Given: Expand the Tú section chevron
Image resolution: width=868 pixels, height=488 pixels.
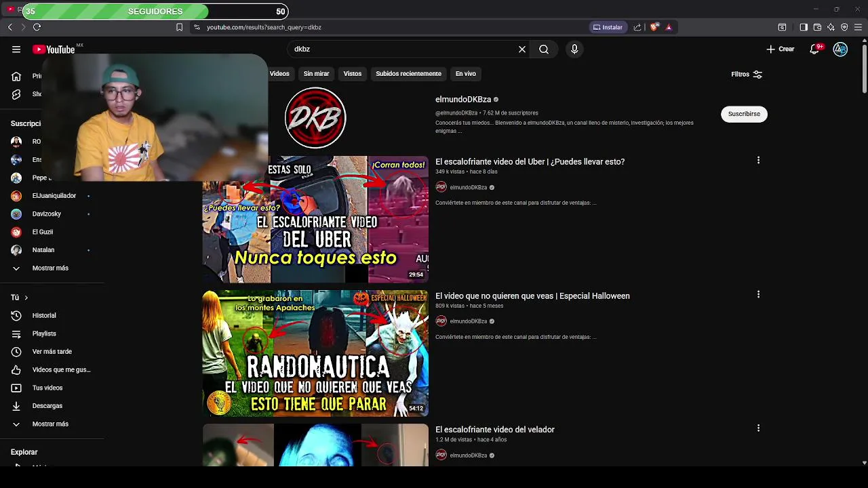Looking at the screenshot, I should [26, 298].
